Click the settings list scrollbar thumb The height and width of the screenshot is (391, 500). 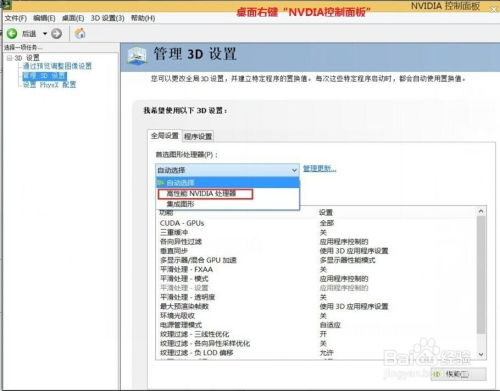tap(481, 274)
